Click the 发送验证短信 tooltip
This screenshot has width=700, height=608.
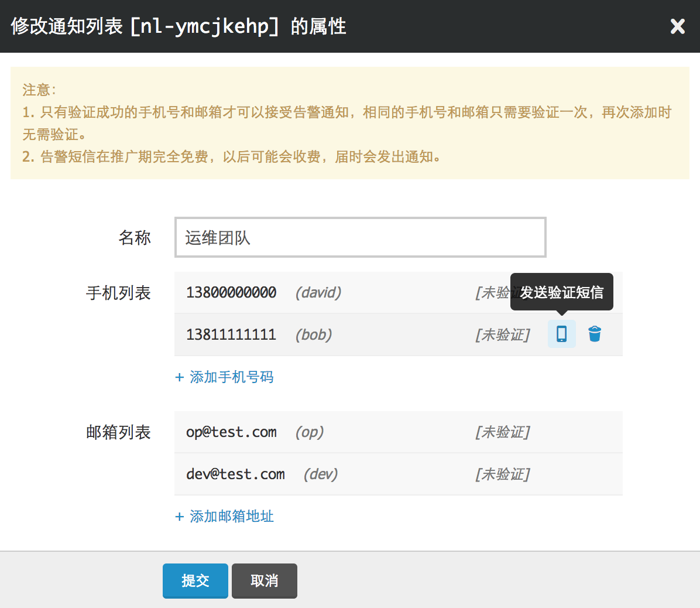pos(561,292)
